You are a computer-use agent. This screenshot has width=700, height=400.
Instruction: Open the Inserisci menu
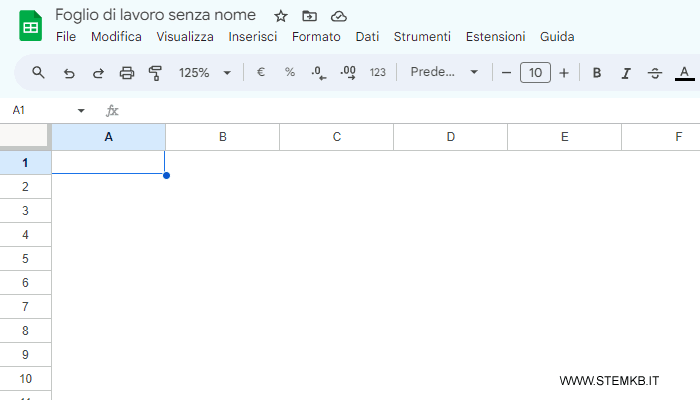pyautogui.click(x=253, y=36)
